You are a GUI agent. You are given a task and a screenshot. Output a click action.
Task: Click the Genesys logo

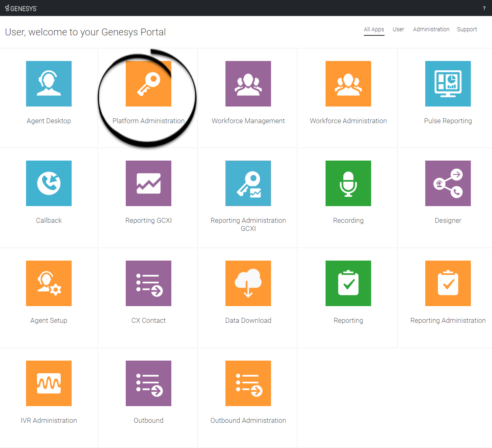tap(21, 8)
